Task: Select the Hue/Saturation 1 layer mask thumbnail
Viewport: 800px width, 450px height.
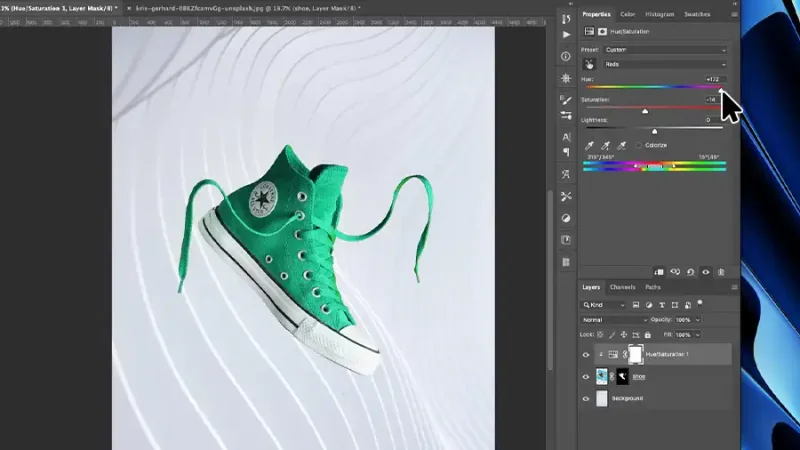Action: pyautogui.click(x=635, y=355)
